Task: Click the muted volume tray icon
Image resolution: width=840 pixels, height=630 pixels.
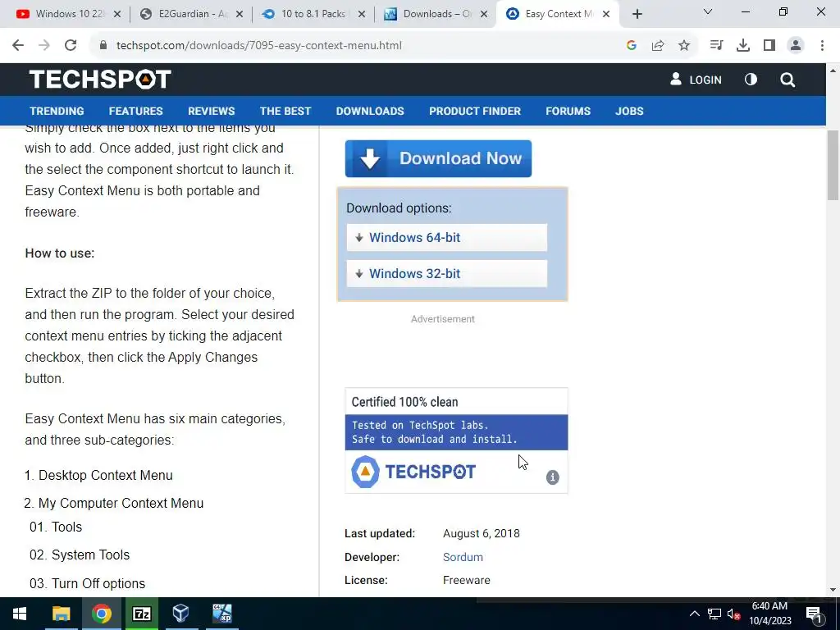Action: click(x=734, y=614)
